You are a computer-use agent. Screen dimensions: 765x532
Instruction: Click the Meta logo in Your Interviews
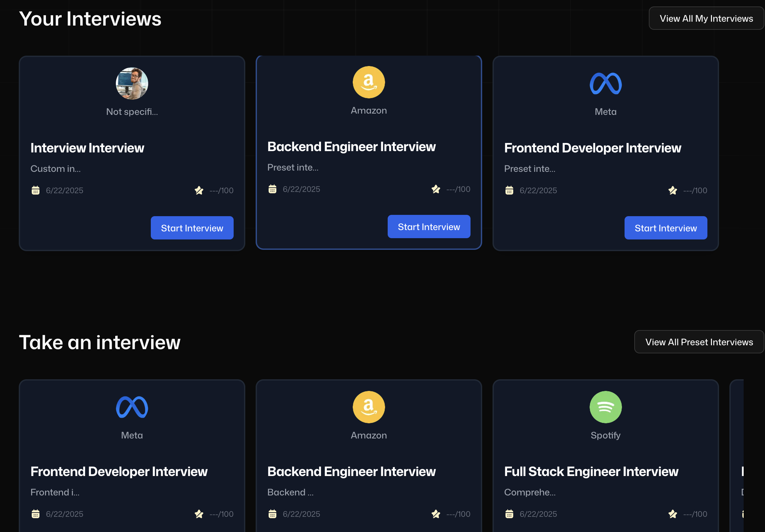(605, 83)
